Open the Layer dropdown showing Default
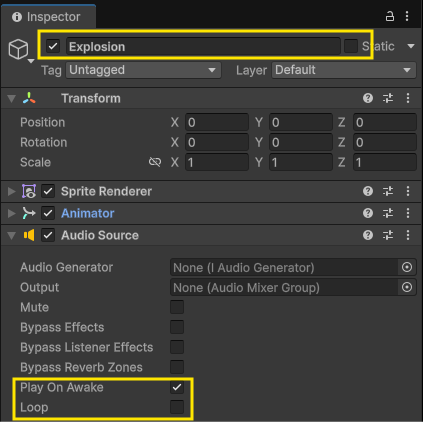 coord(344,70)
